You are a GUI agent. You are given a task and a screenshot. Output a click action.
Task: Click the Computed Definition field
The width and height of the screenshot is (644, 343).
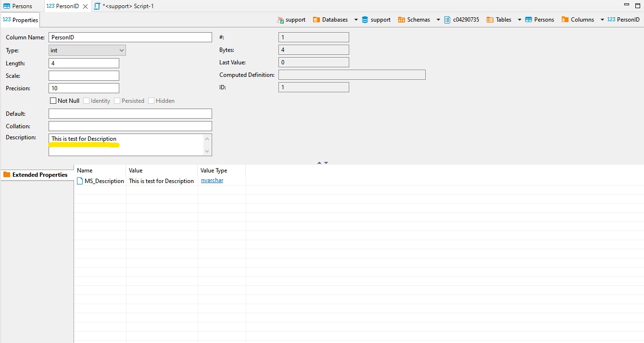352,74
